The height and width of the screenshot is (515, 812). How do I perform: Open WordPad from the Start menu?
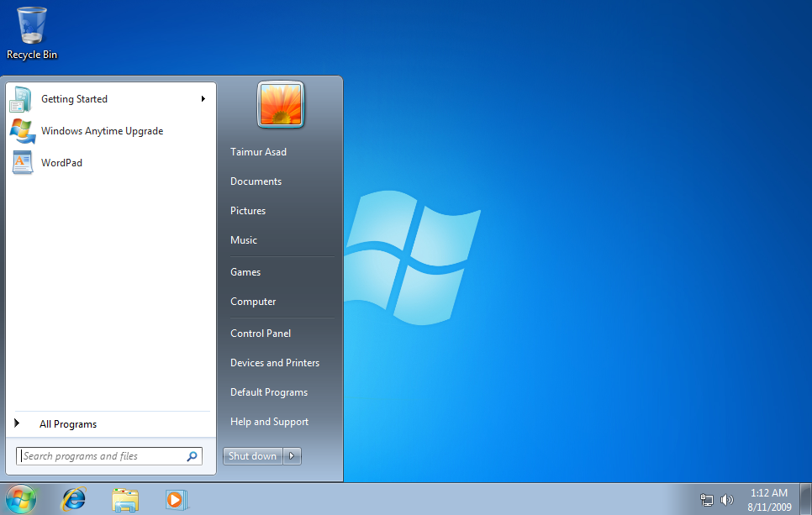61,162
